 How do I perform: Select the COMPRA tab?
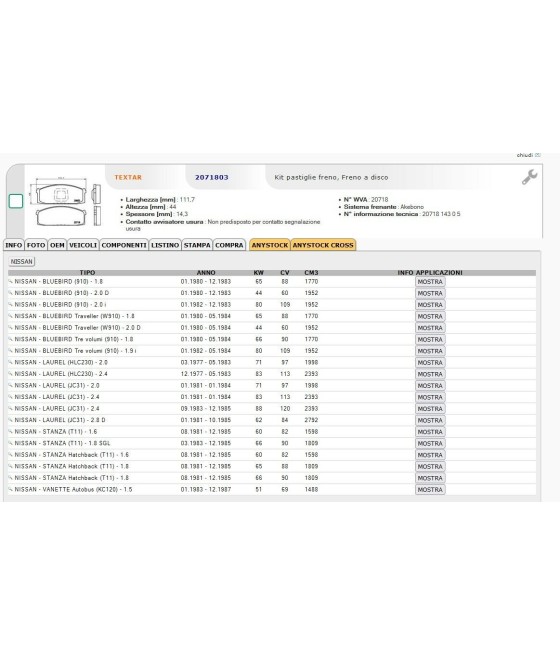click(x=229, y=245)
